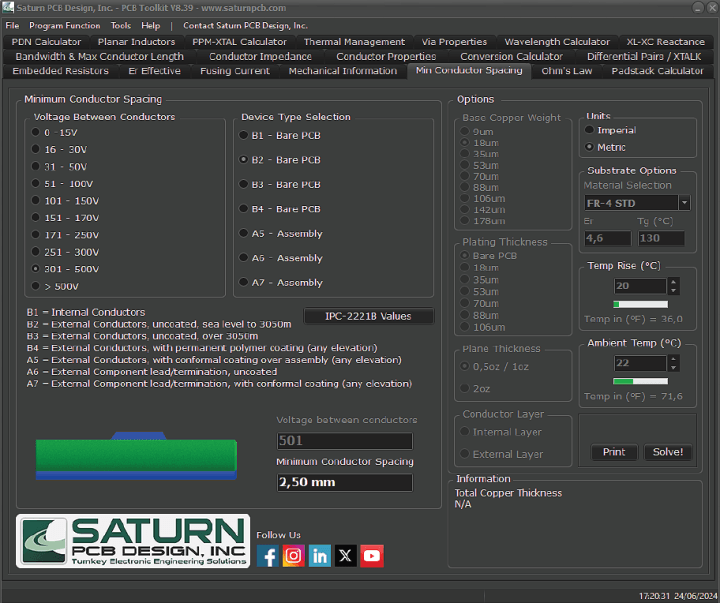Image resolution: width=720 pixels, height=603 pixels.
Task: Open the Er Effective tab
Action: [x=154, y=71]
